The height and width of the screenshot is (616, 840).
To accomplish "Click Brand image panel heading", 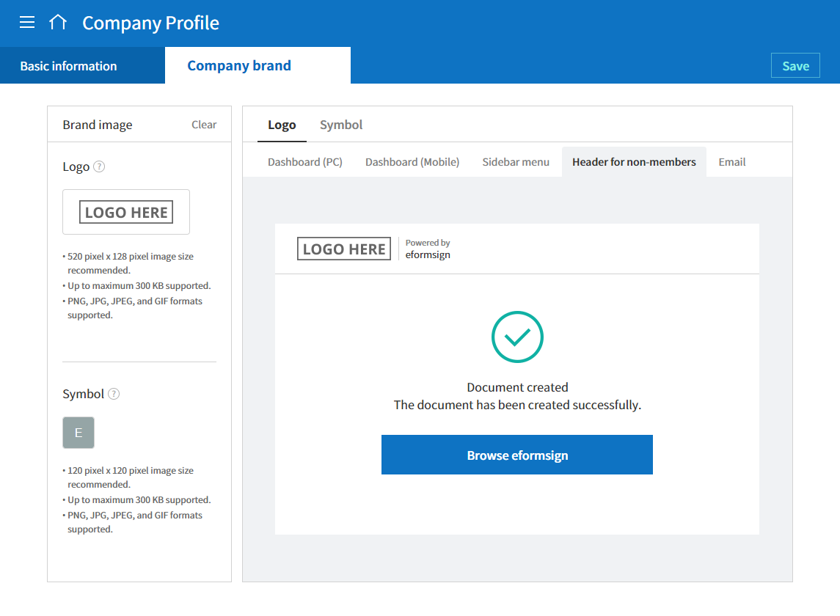I will pos(98,125).
